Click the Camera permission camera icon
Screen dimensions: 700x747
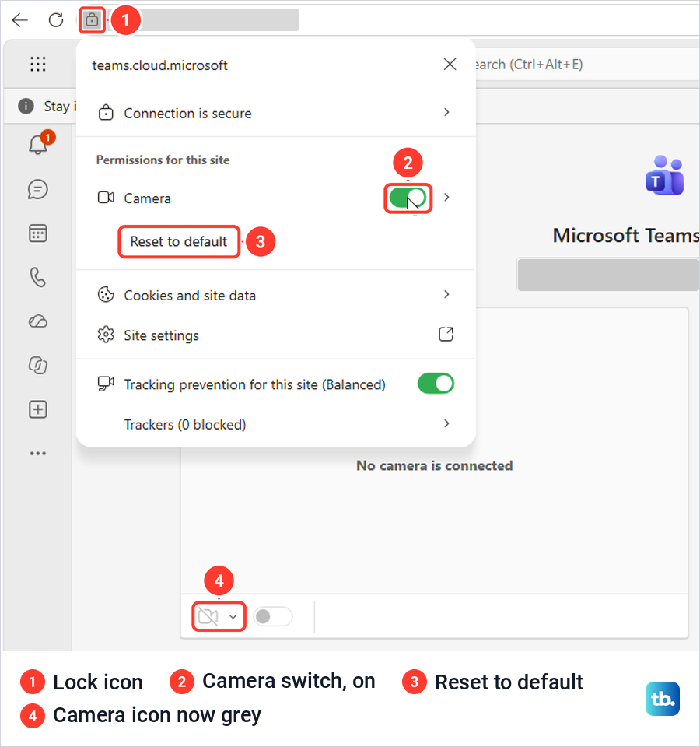click(x=106, y=198)
